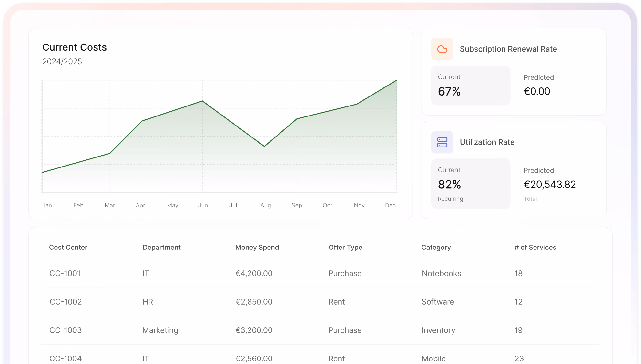The width and height of the screenshot is (641, 364).
Task: Select the Cost Center column header
Action: tap(68, 247)
